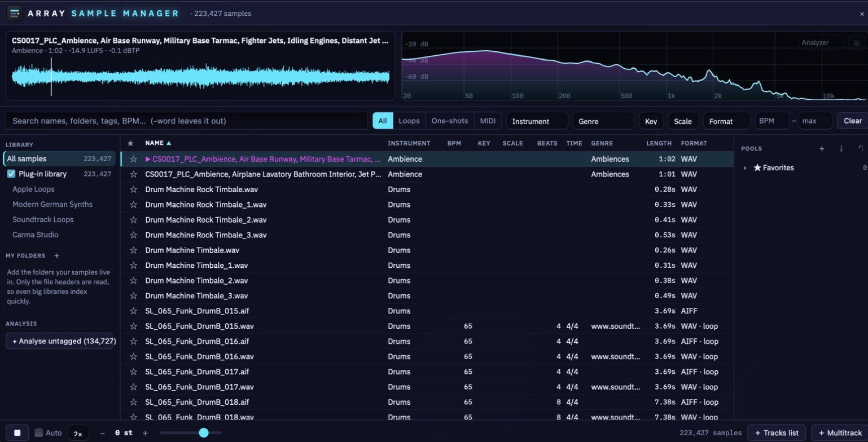The height and width of the screenshot is (442, 868).
Task: Star SL_065_Funk_DrumB_015.aif
Action: (x=133, y=311)
